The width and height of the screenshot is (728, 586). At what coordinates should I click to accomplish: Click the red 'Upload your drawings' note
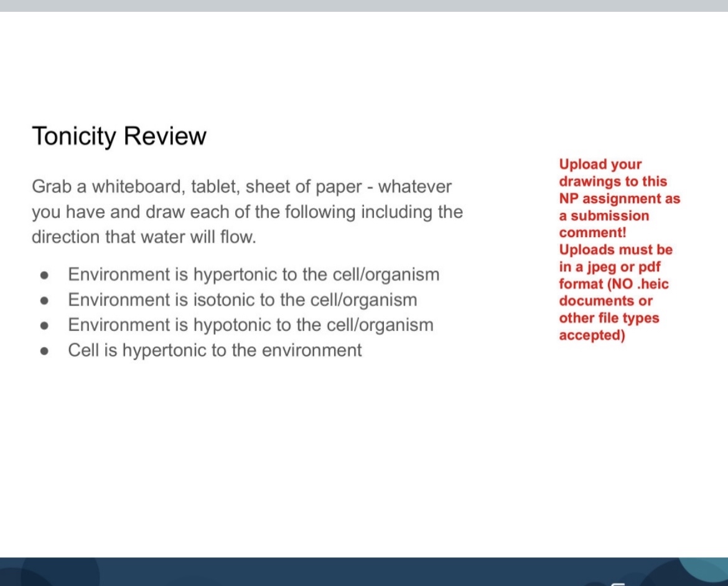point(619,249)
